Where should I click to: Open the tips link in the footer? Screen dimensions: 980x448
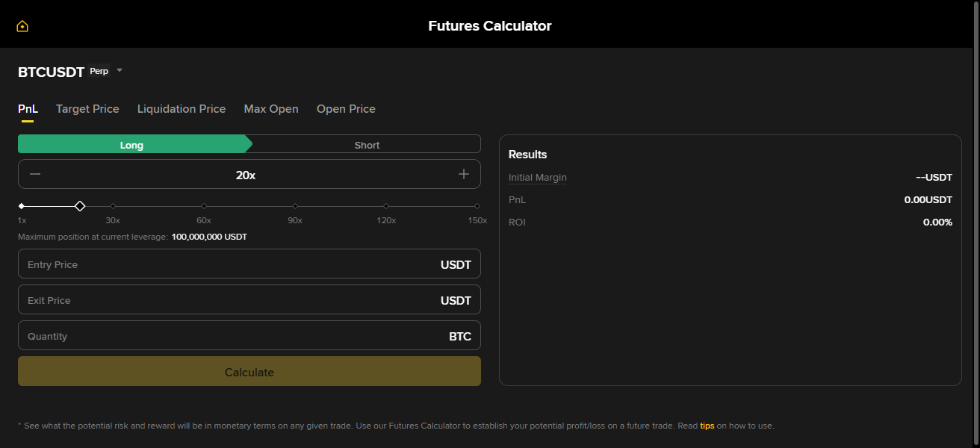pyautogui.click(x=707, y=425)
